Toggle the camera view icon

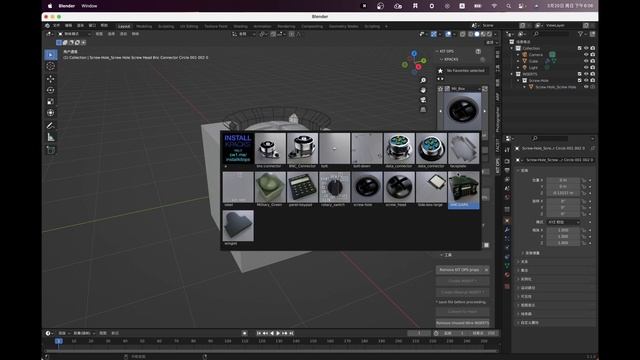click(x=423, y=100)
